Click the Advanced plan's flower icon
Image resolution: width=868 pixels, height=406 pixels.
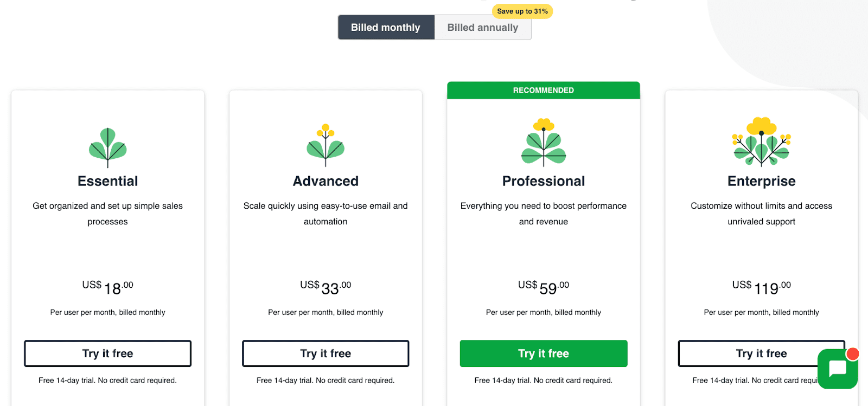click(325, 144)
